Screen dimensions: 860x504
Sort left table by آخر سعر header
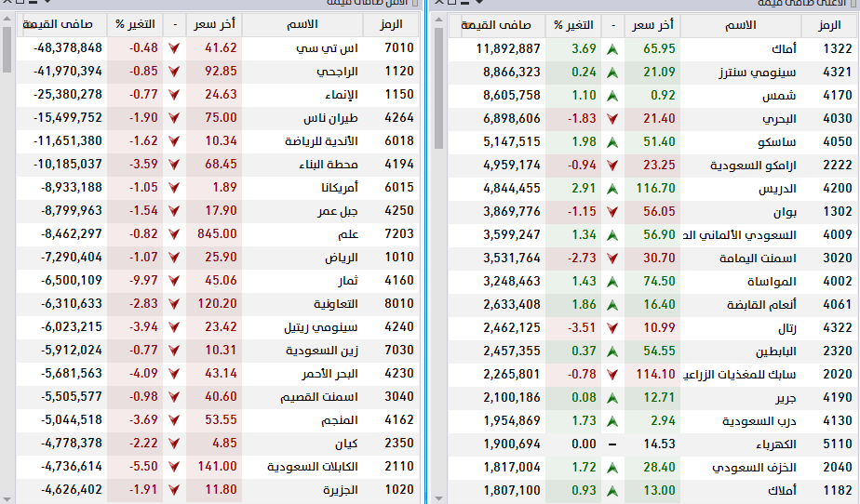point(214,25)
